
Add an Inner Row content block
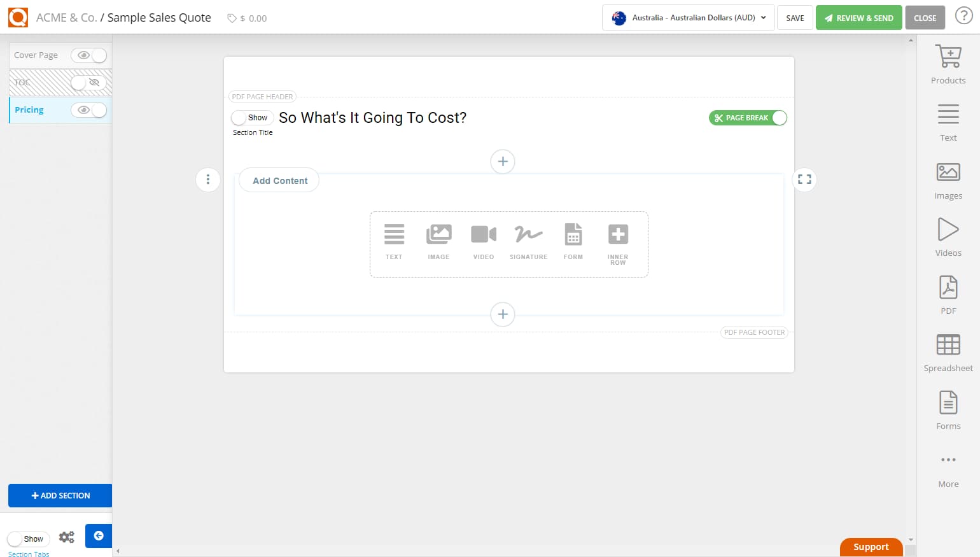click(x=617, y=241)
